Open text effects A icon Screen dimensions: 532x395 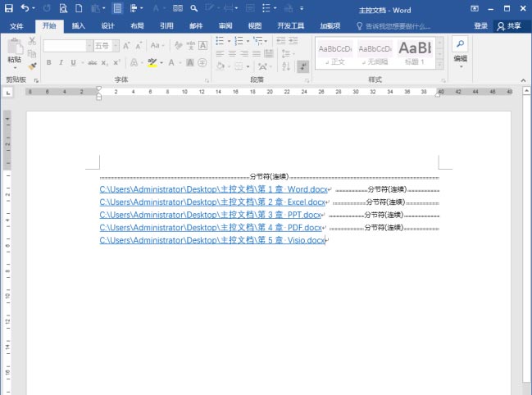(134, 62)
